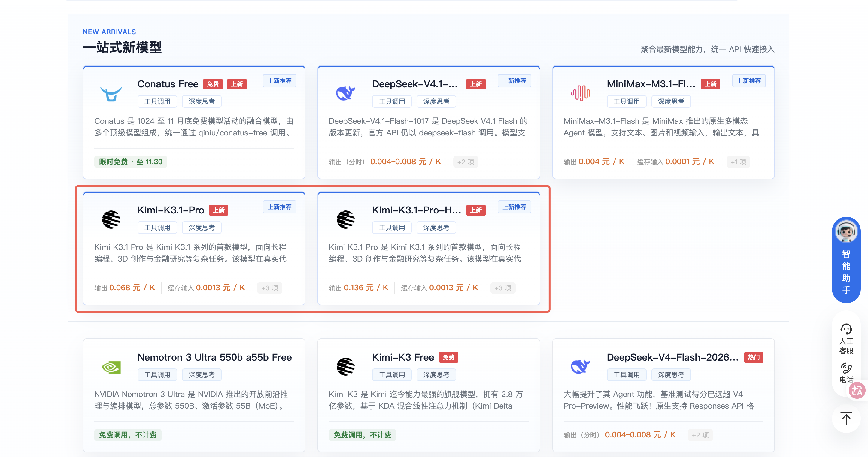The width and height of the screenshot is (868, 457).
Task: Click the Kimi-K3 Free logo icon
Action: 345,367
